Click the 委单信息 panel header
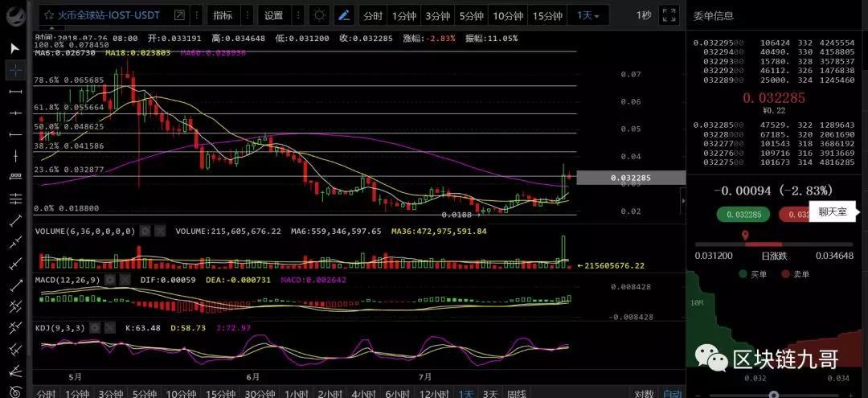 [713, 15]
